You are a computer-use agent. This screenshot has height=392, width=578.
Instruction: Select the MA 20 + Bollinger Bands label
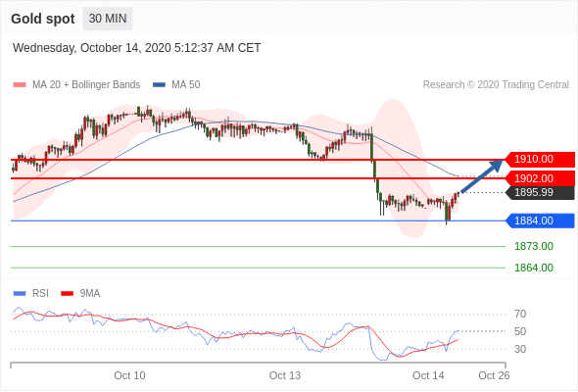click(86, 85)
